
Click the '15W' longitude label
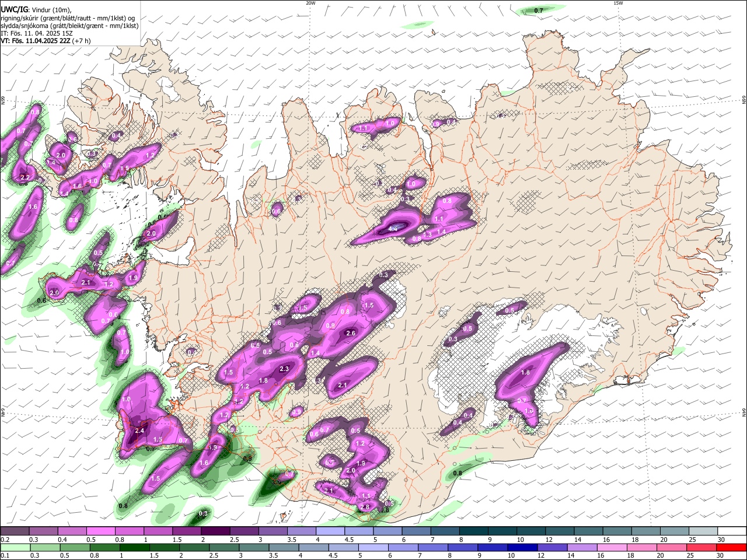[618, 3]
